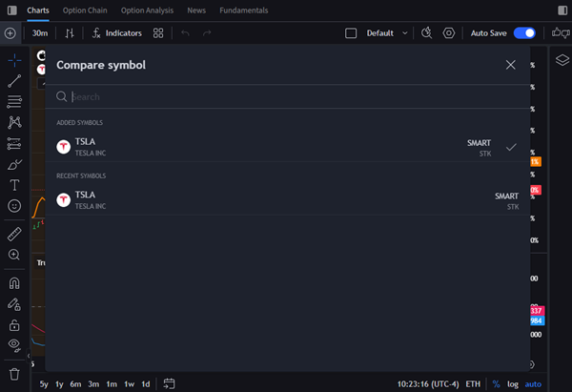Click the 10:23:16 (UTC-4) timezone selector
Viewport: 572px width, 392px height.
[428, 384]
